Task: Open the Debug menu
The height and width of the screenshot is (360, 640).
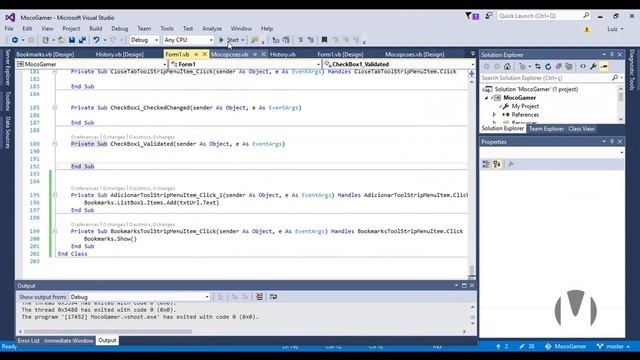Action: point(120,29)
